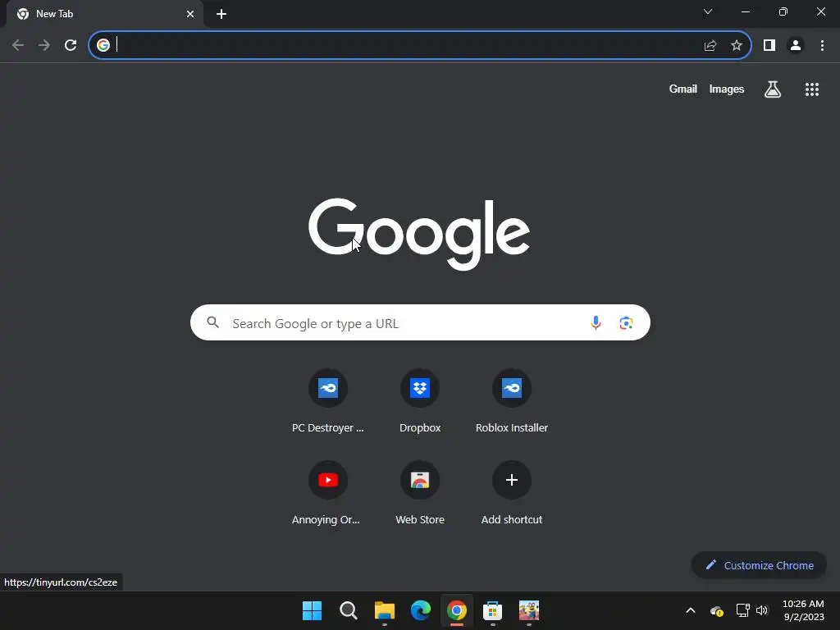Click Add shortcut button
The width and height of the screenshot is (840, 630).
(x=512, y=492)
